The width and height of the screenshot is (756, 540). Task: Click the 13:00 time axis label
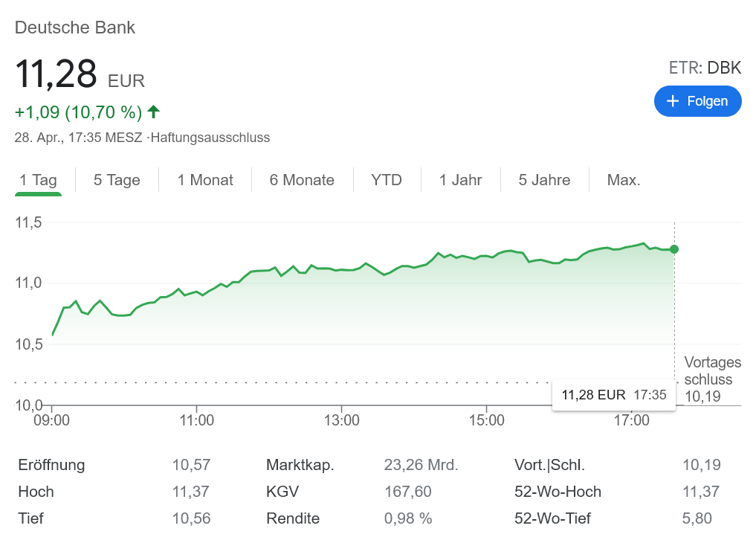[x=341, y=420]
